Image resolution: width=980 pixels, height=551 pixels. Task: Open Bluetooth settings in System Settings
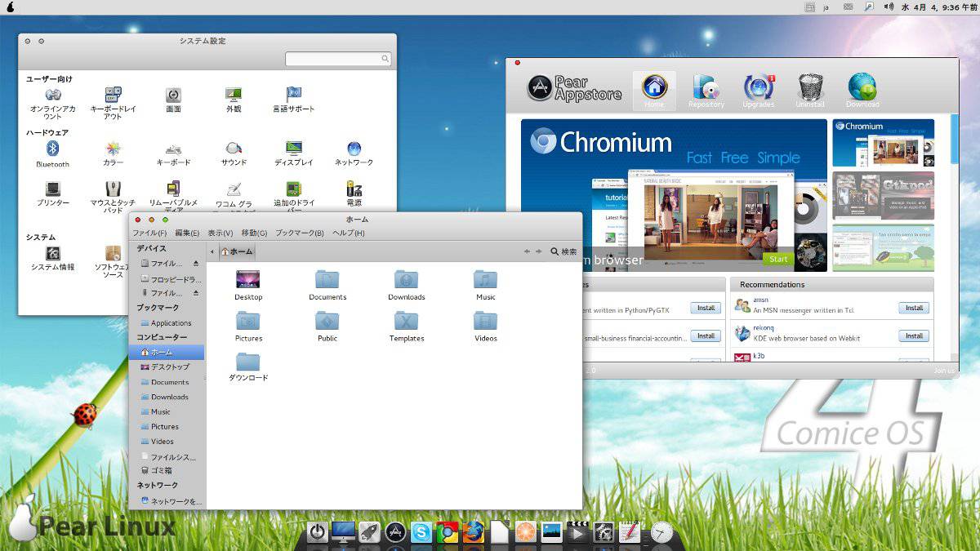click(x=53, y=153)
